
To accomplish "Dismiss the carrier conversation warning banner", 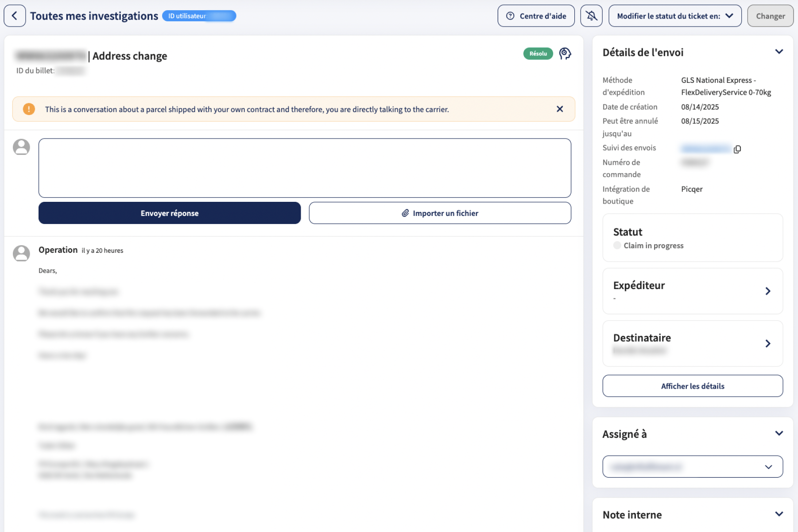I will (560, 109).
